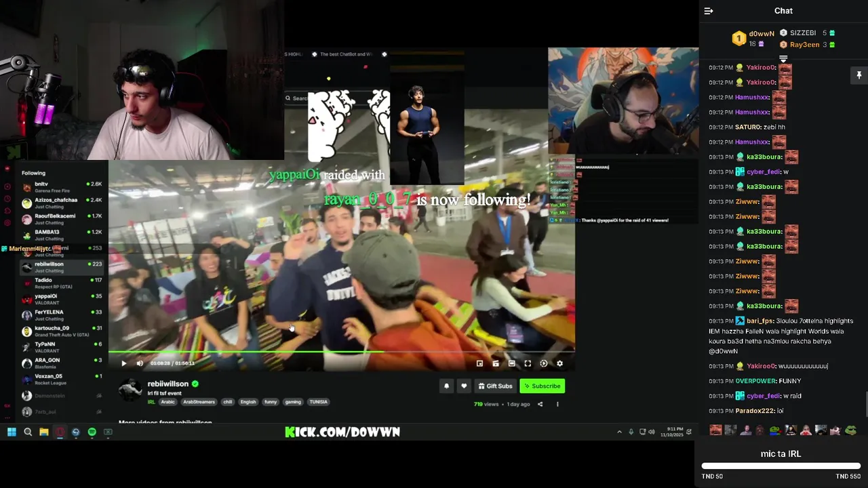The width and height of the screenshot is (868, 488).
Task: Click the bari_fps username in chat
Action: tap(761, 321)
